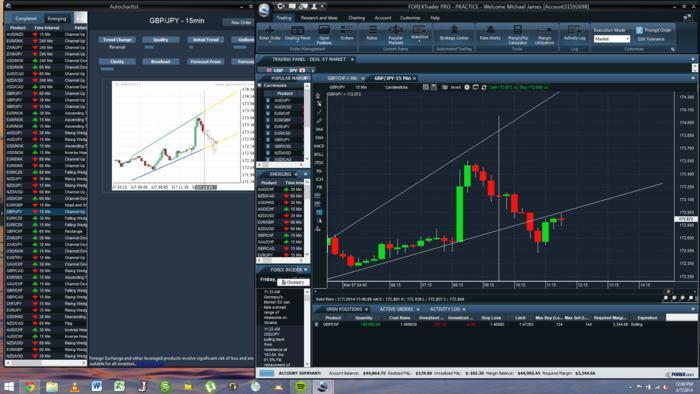Add the SMA indicator to chart

[319, 129]
